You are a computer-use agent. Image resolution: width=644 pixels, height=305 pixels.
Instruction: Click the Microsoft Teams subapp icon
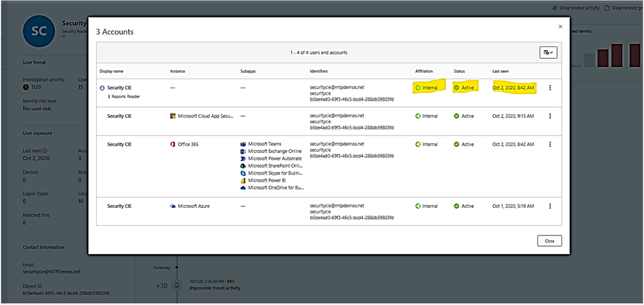[243, 144]
